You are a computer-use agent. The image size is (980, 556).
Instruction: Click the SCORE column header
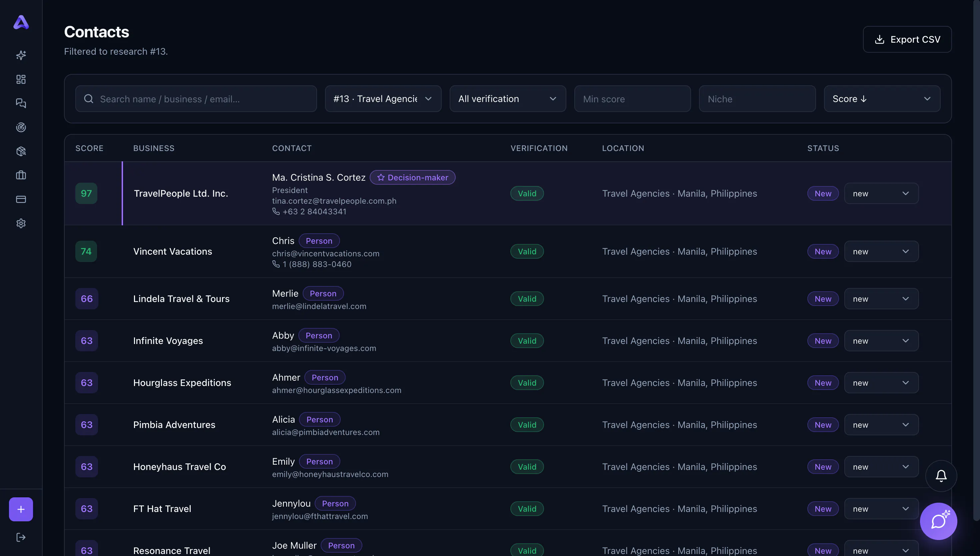coord(89,148)
